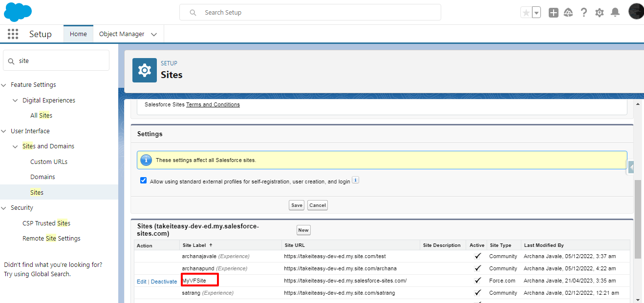Viewport: 644px width, 303px height.
Task: Sort by Site Label column header
Action: (197, 245)
